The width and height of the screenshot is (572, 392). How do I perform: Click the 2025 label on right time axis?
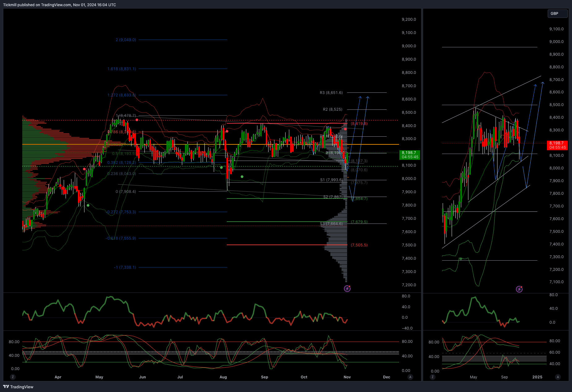click(537, 377)
